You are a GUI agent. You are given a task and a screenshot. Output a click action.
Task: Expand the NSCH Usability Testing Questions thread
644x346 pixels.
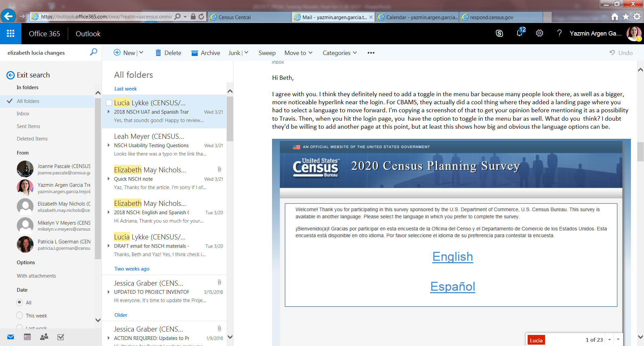pyautogui.click(x=109, y=145)
